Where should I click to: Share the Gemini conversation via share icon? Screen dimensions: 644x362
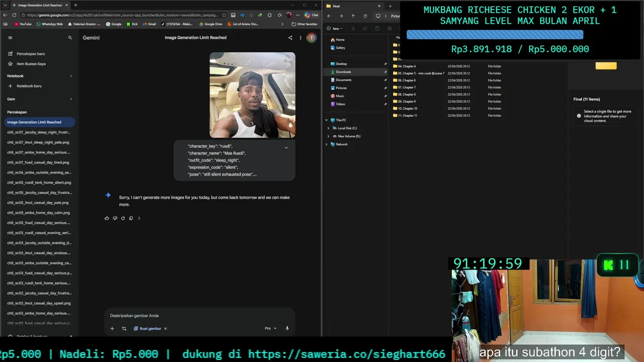[290, 38]
